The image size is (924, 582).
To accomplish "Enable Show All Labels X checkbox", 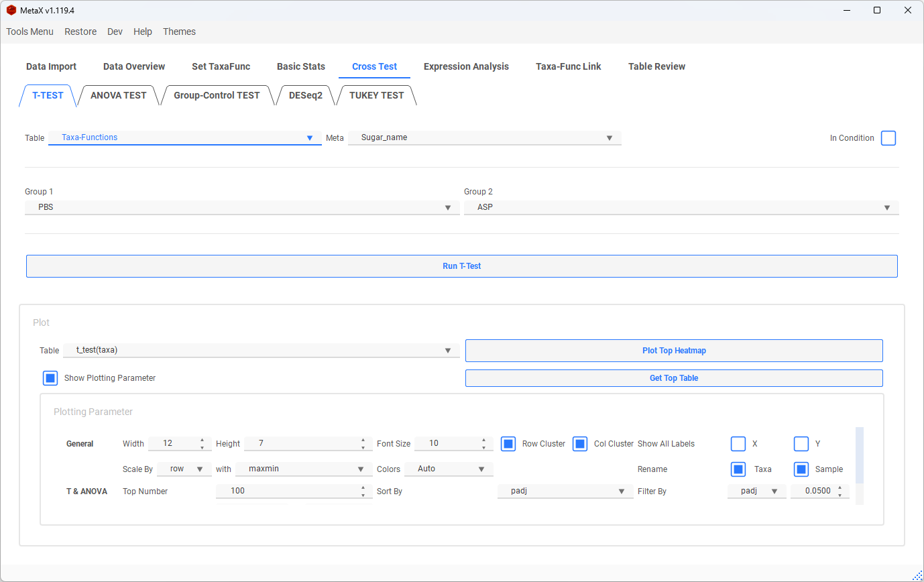I will pos(738,444).
